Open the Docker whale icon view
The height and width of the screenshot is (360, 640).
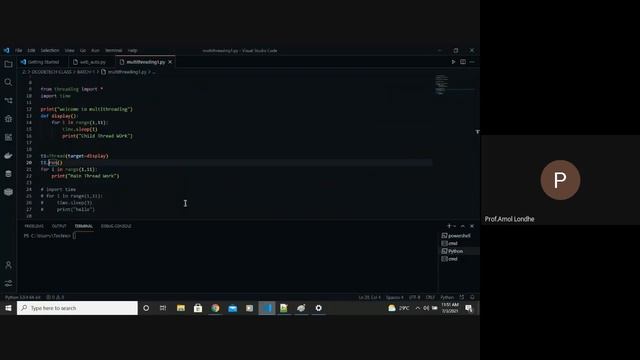pyautogui.click(x=8, y=156)
